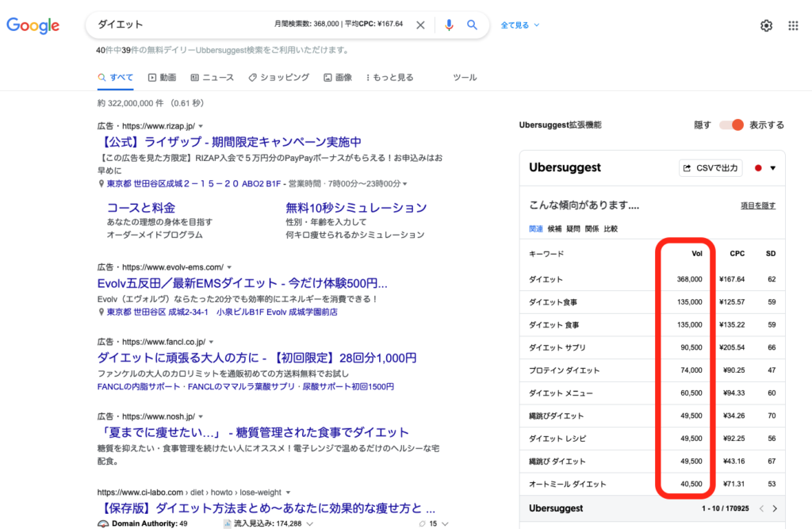Open the ツール search tools
Image resolution: width=812 pixels, height=529 pixels.
coord(465,77)
